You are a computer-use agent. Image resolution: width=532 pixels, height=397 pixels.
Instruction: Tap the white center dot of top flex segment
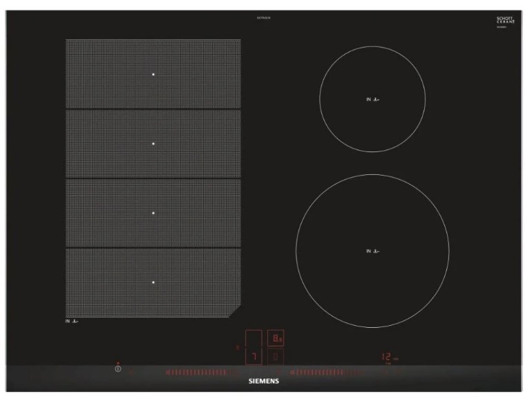[153, 75]
